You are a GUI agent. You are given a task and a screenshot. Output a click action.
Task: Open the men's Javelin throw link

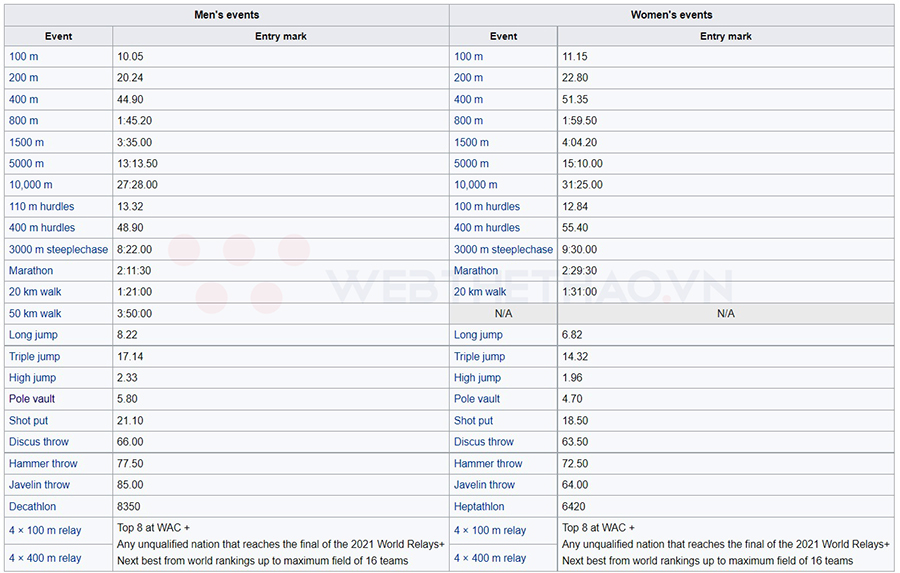point(39,485)
